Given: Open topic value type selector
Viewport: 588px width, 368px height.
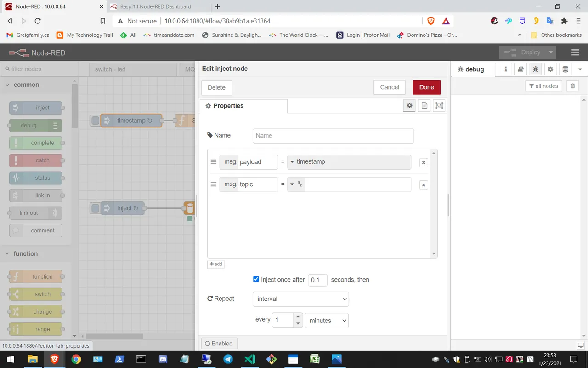Looking at the screenshot, I should [296, 184].
